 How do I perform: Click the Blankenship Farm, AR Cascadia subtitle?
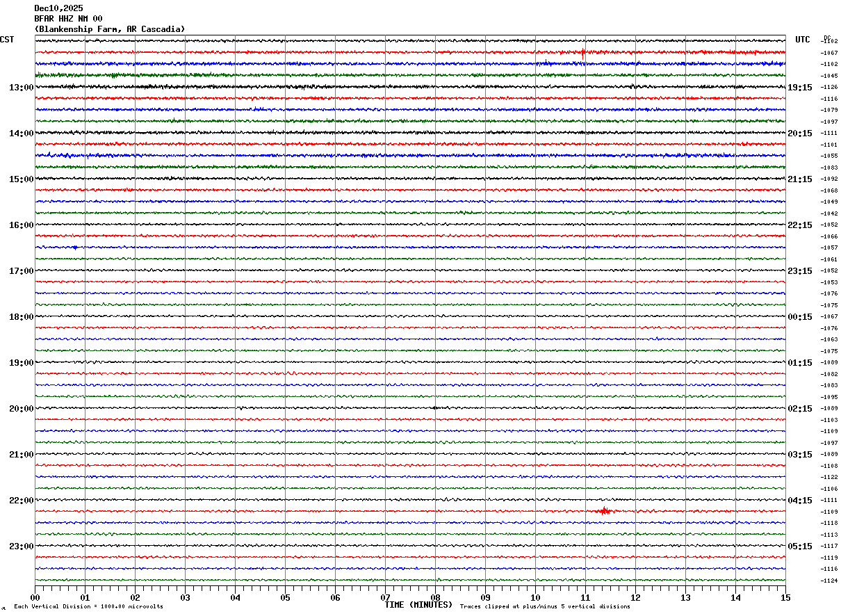coord(110,29)
